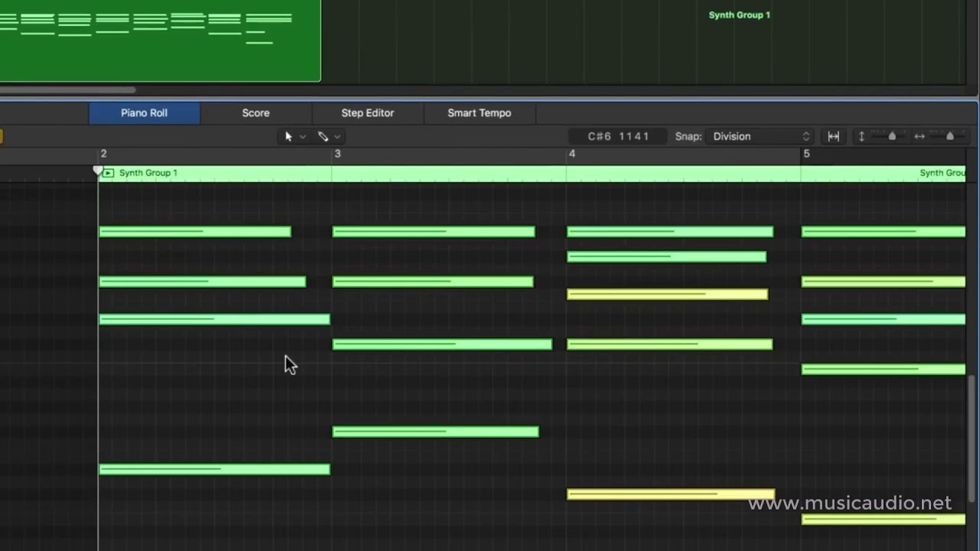Click the play icon beside Synth Group 1 header
Screen dimensions: 980x551
point(108,173)
